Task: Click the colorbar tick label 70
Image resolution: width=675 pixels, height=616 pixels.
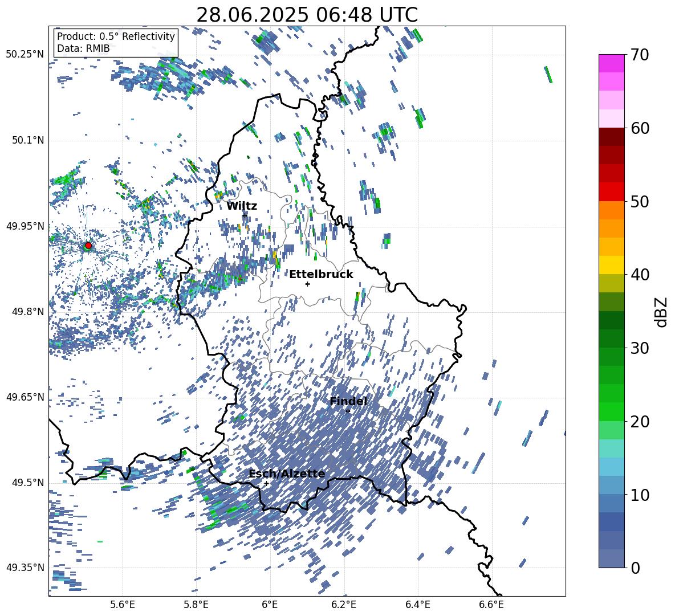Action: [640, 55]
